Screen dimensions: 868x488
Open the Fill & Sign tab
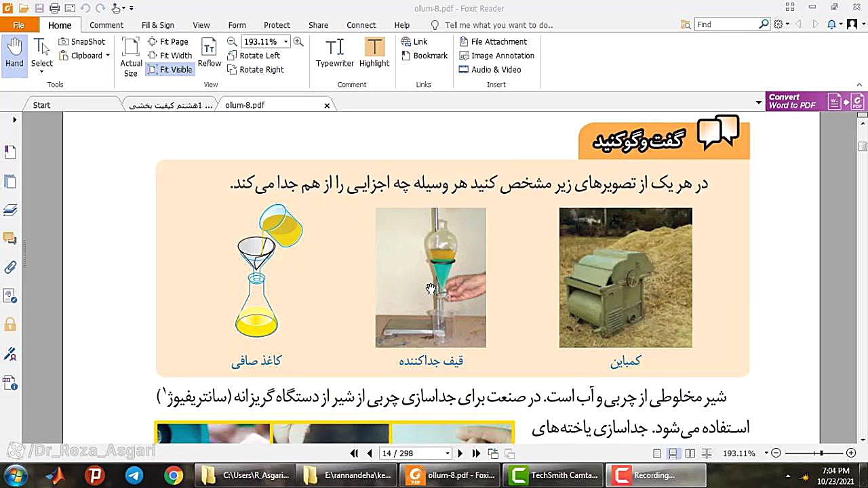[158, 25]
